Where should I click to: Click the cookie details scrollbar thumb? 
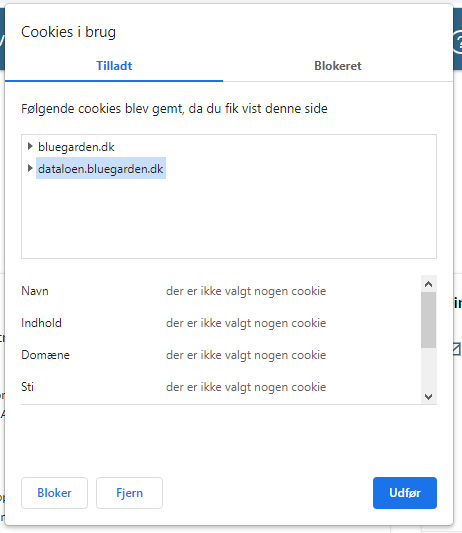[428, 320]
